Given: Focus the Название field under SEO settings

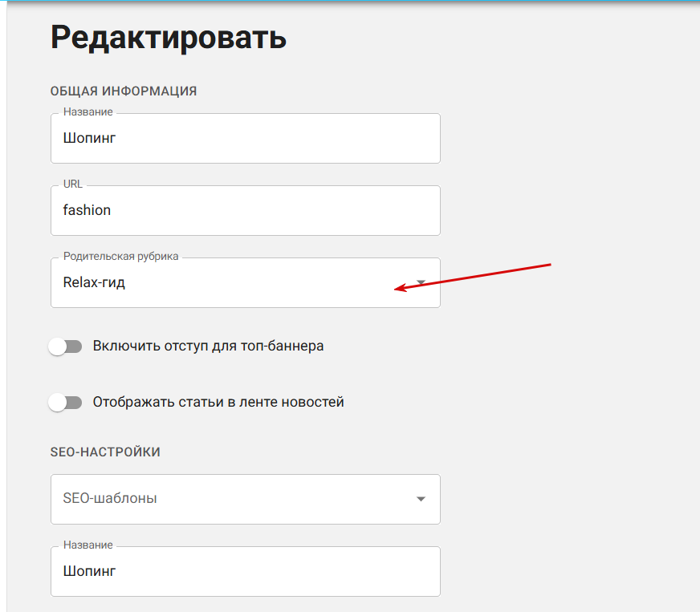Looking at the screenshot, I should tap(246, 571).
